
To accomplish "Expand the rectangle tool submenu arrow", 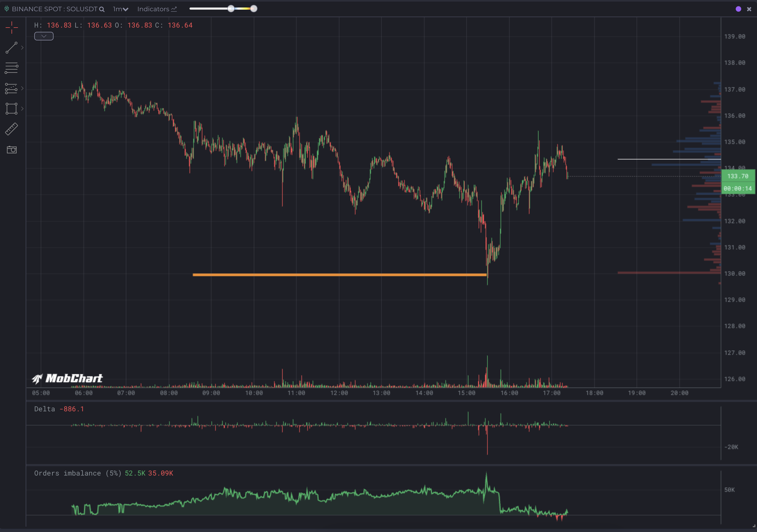I will click(x=22, y=108).
